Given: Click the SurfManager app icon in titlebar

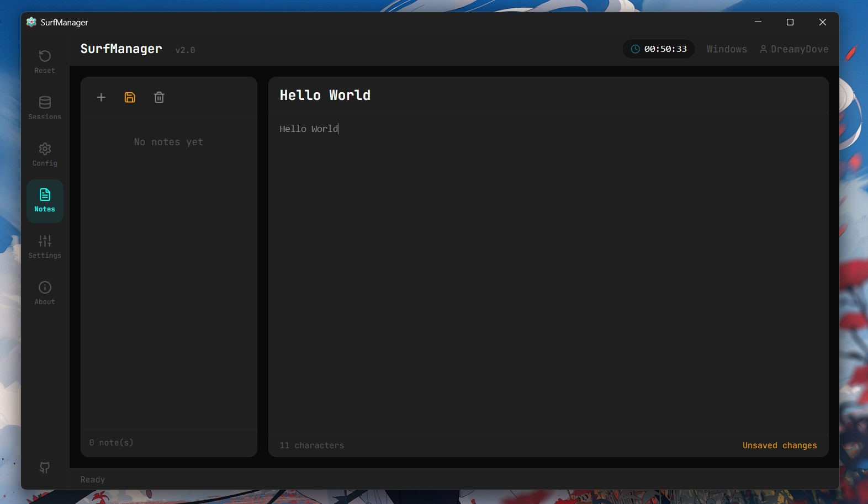Looking at the screenshot, I should click(31, 22).
